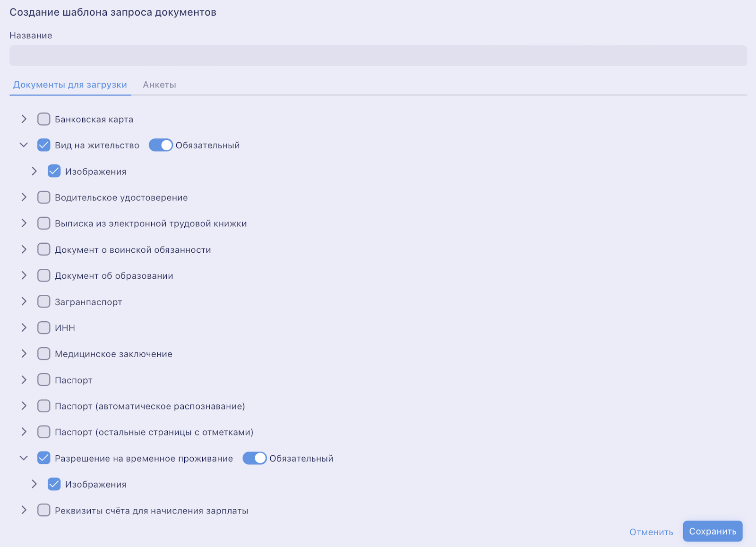Expand Изображения under Вид на жительство
The image size is (756, 547).
pyautogui.click(x=34, y=171)
